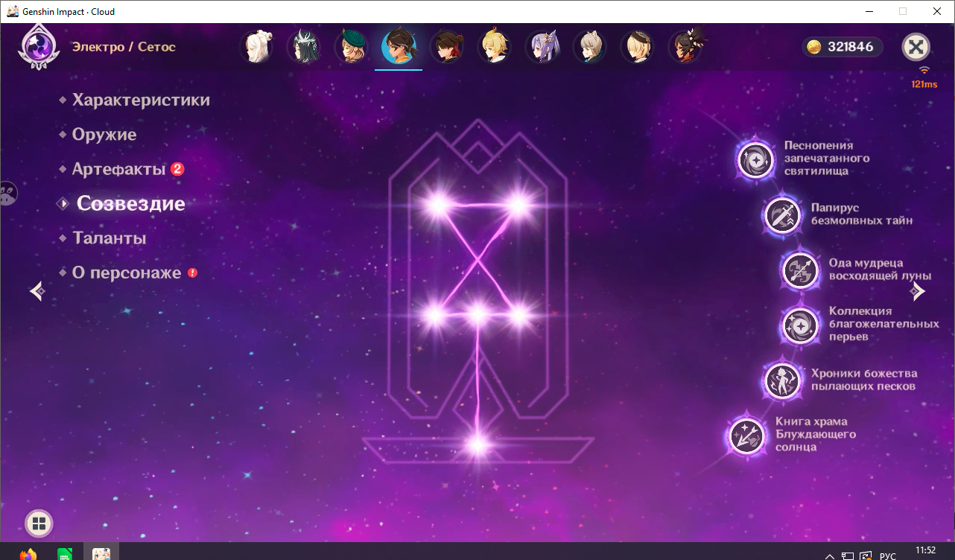Open the taskbar clock showing 11:52
Screen dimensions: 955x560
[x=924, y=551]
